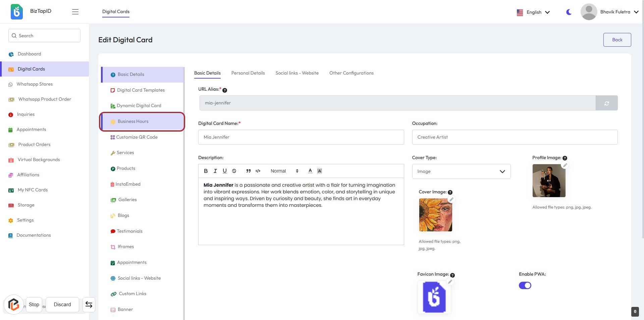Regenerate the URL alias
This screenshot has width=644, height=320.
click(x=606, y=103)
